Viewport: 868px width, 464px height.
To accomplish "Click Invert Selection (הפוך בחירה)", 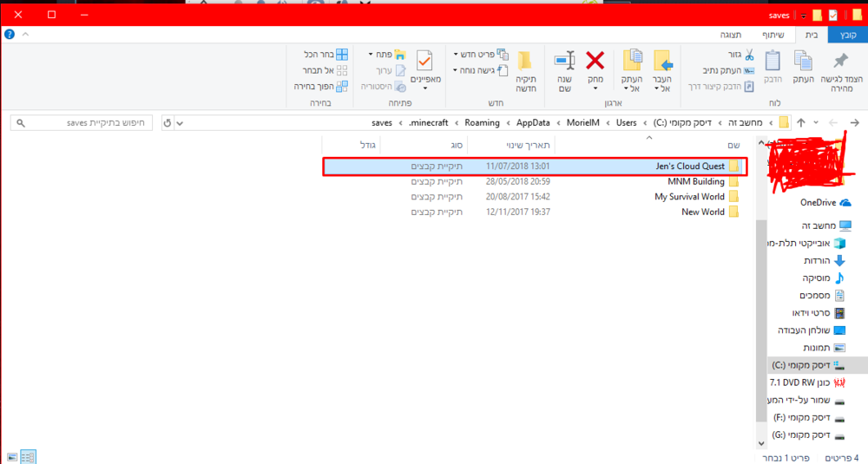I will pyautogui.click(x=320, y=86).
